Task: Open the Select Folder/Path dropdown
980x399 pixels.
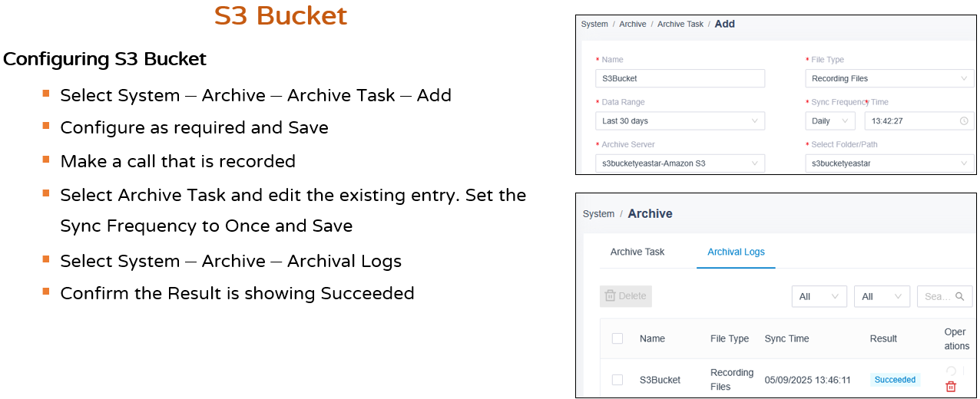Action: 889,163
